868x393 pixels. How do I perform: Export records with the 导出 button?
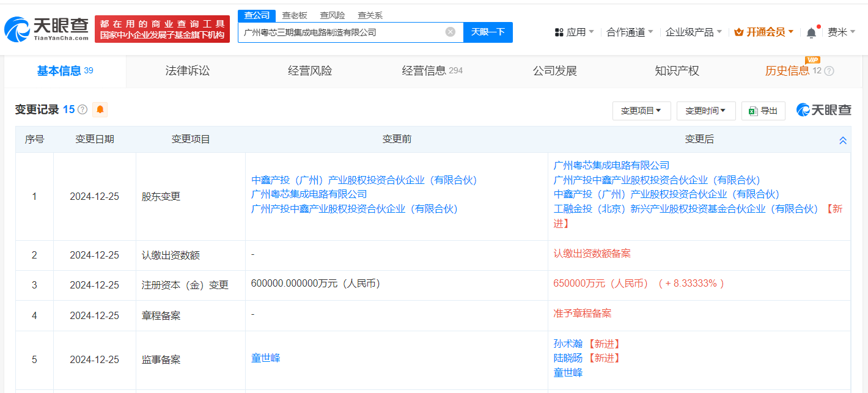(x=763, y=111)
